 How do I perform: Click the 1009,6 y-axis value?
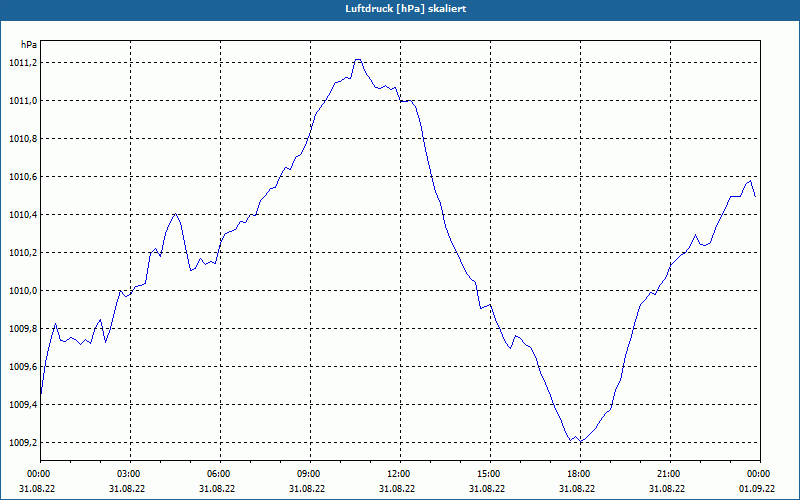tap(23, 367)
